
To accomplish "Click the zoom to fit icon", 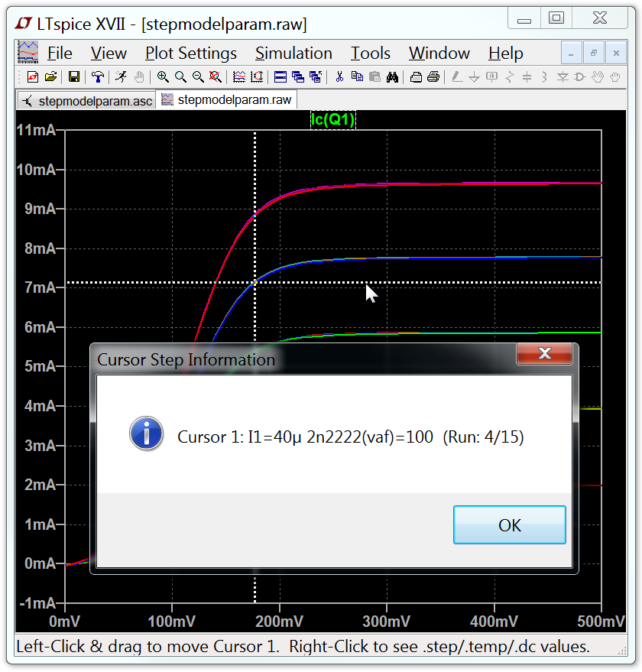I will 216,76.
